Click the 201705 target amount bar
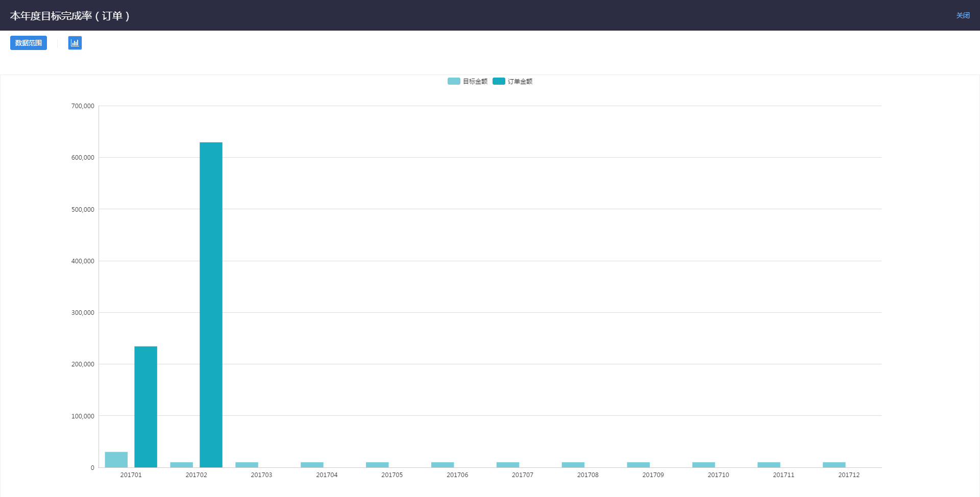Image resolution: width=980 pixels, height=497 pixels. pyautogui.click(x=377, y=465)
